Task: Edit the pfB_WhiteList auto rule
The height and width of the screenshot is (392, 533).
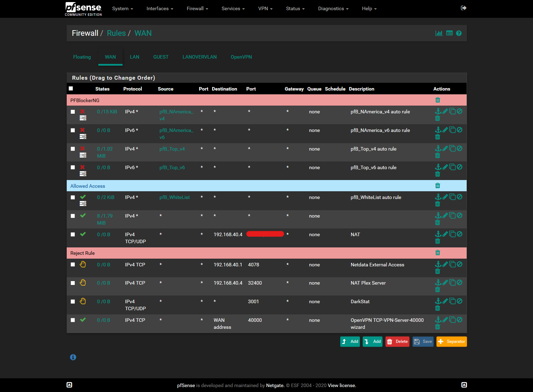Action: pyautogui.click(x=445, y=197)
